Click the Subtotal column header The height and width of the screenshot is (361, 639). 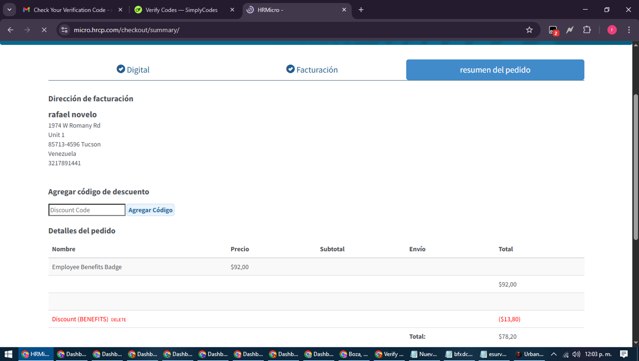[332, 249]
